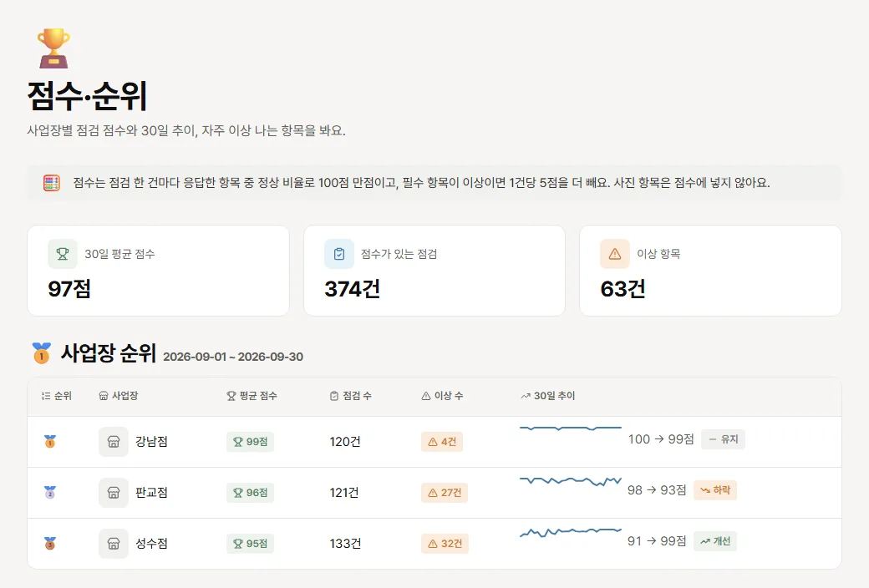
Task: Click the 순위 column header
Action: pos(57,396)
